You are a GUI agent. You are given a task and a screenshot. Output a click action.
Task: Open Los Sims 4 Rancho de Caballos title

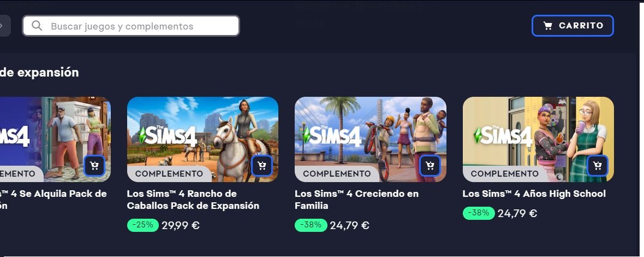click(193, 200)
